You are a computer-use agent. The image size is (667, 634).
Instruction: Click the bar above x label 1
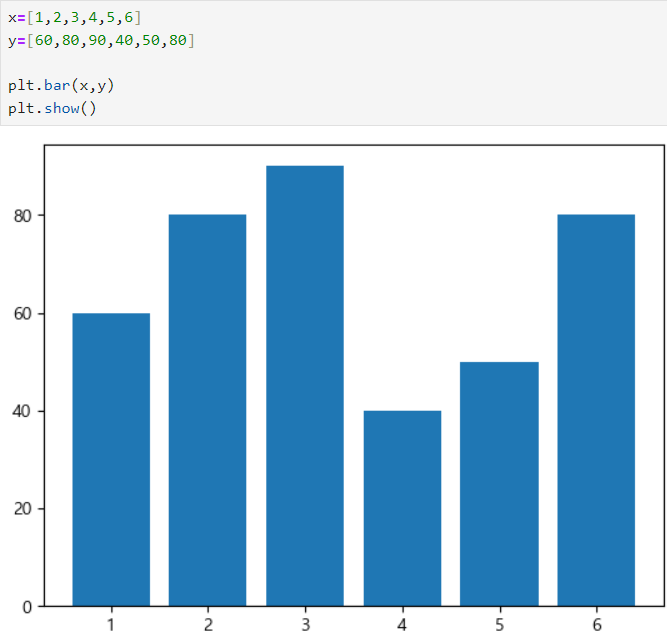111,460
